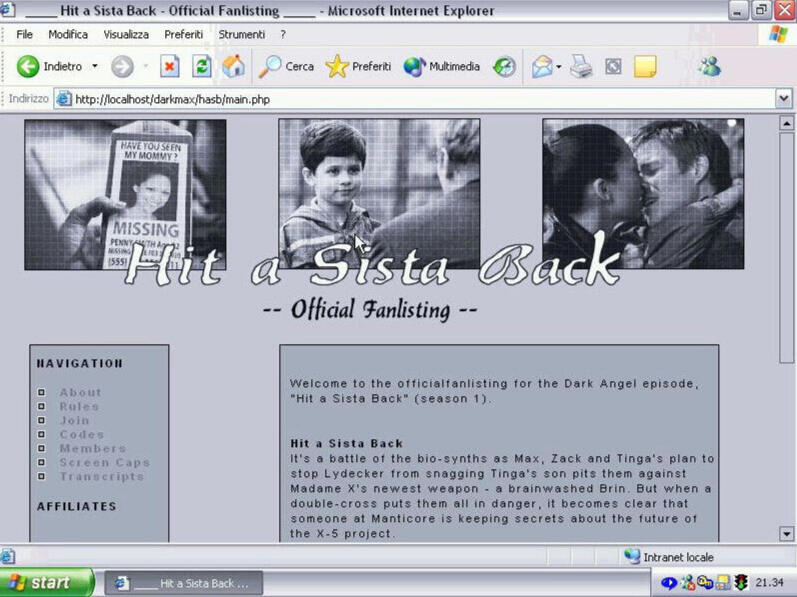Expand the address bar dropdown
Image resolution: width=797 pixels, height=597 pixels.
tap(784, 99)
